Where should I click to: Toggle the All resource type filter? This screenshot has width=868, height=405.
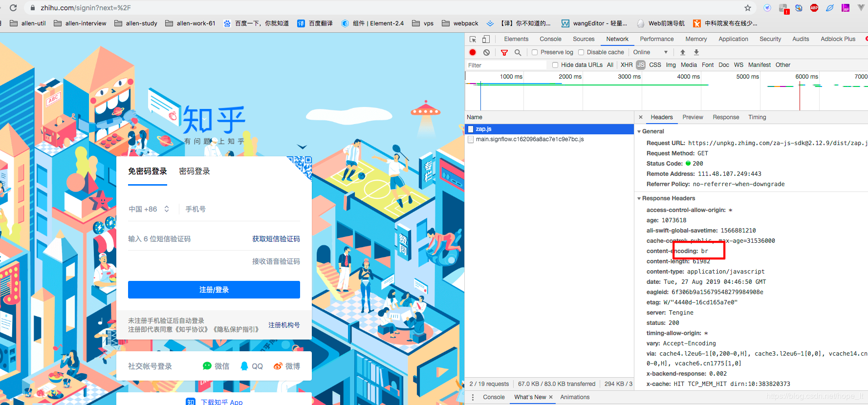tap(610, 65)
